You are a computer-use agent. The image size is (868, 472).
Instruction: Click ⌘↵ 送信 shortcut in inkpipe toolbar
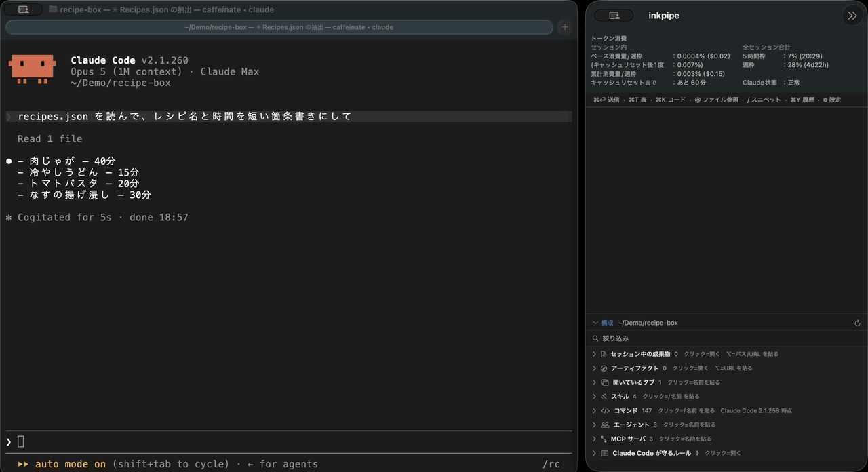[x=606, y=100]
